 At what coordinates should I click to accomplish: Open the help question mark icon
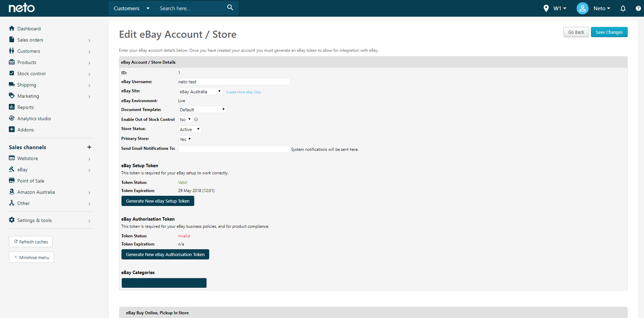(x=638, y=8)
